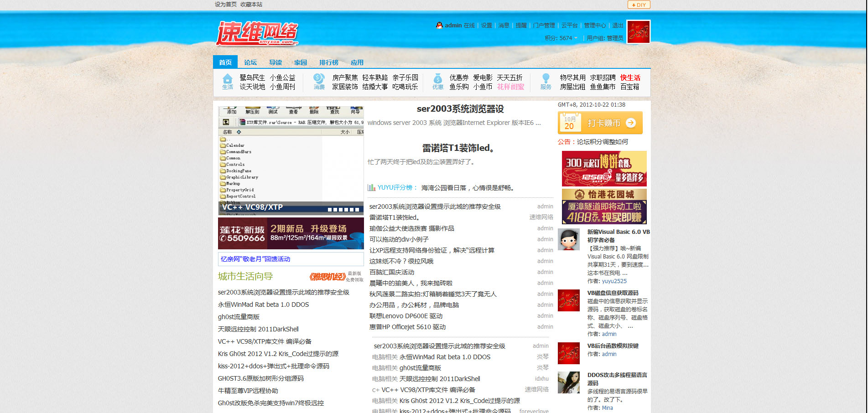Image resolution: width=868 pixels, height=413 pixels.
Task: Click the admin avatar thumbnail top right
Action: (x=638, y=31)
